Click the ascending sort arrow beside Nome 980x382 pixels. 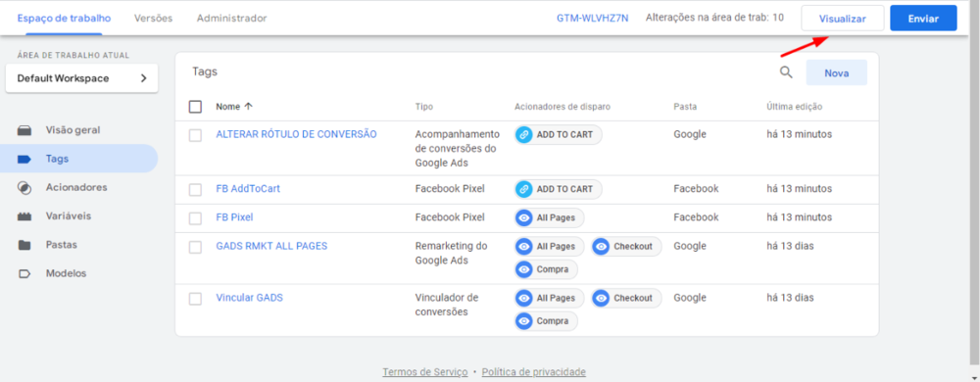point(248,107)
